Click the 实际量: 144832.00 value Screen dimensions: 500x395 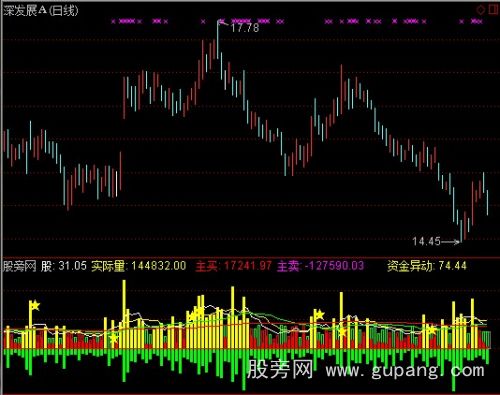point(139,266)
